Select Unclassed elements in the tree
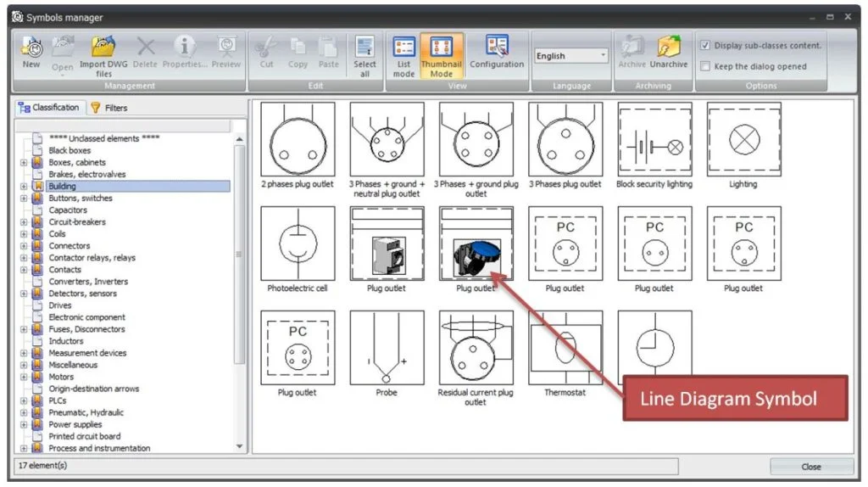868x487 pixels. point(104,138)
